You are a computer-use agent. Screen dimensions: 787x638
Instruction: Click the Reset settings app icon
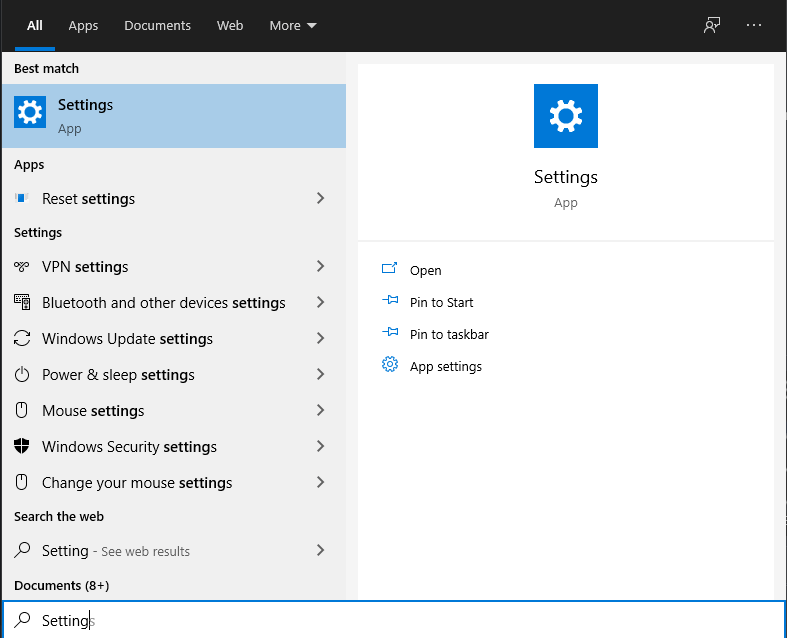point(22,198)
